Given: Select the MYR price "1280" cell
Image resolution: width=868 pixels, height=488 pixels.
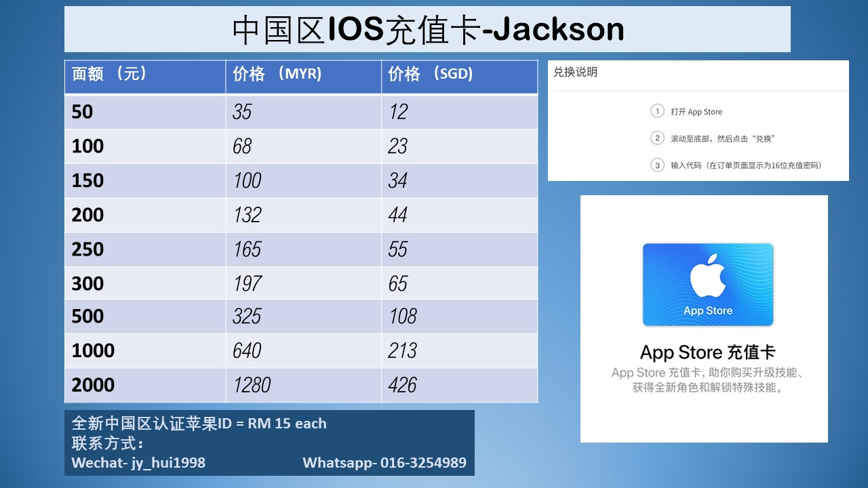Looking at the screenshot, I should tap(304, 385).
